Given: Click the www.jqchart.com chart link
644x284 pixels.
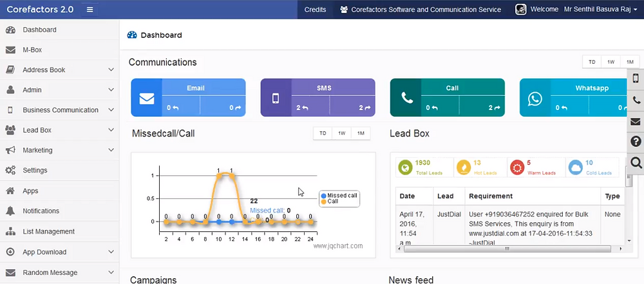Looking at the screenshot, I should point(338,246).
